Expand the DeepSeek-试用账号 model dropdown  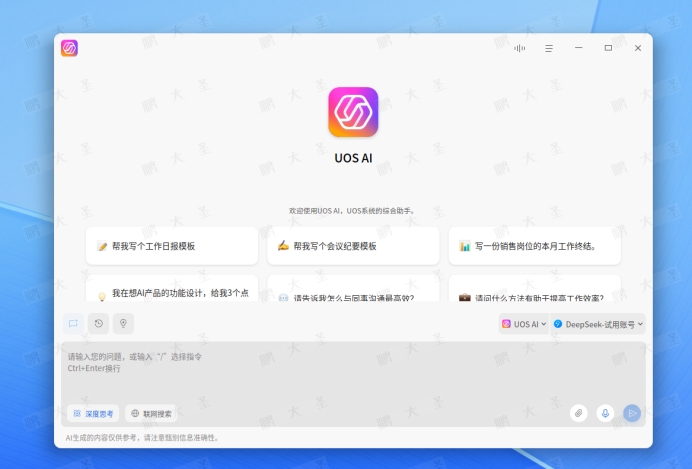[x=598, y=324]
